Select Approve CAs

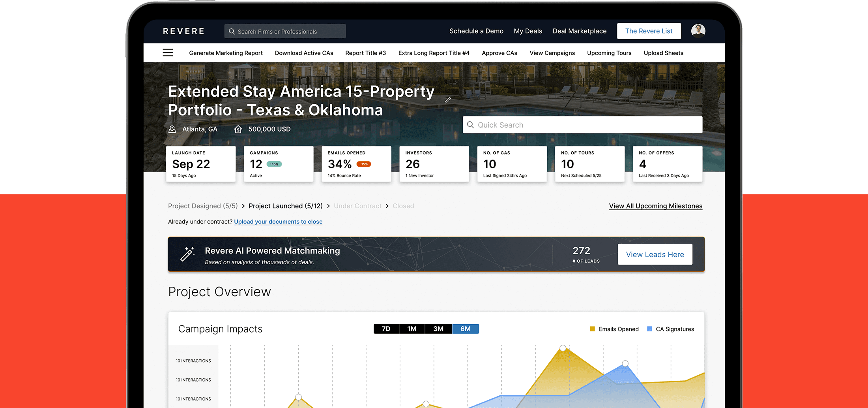coord(499,53)
